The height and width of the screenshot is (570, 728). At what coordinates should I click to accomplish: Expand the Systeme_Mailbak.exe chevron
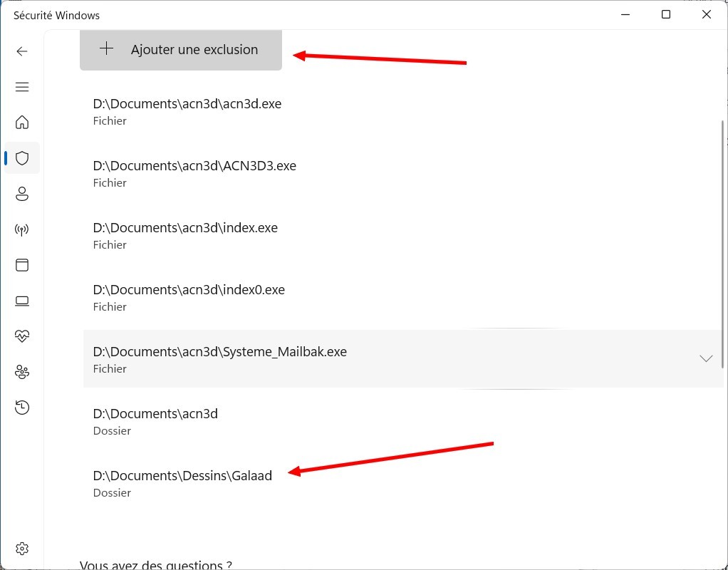click(x=705, y=358)
